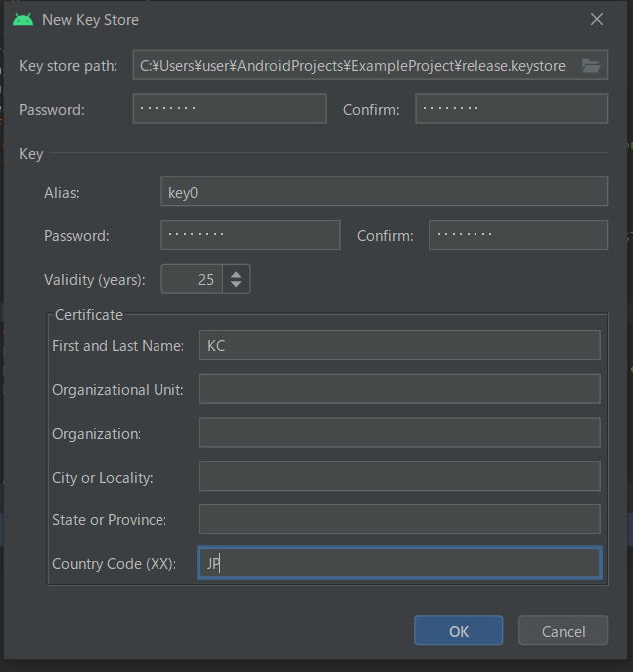Edit First and Last Name field

[x=400, y=345]
